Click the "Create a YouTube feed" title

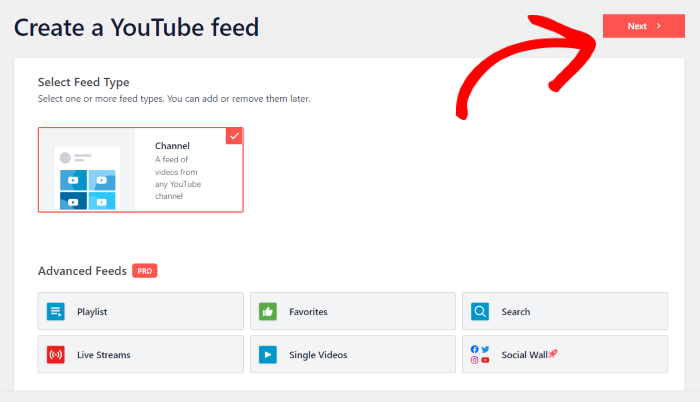[x=136, y=28]
